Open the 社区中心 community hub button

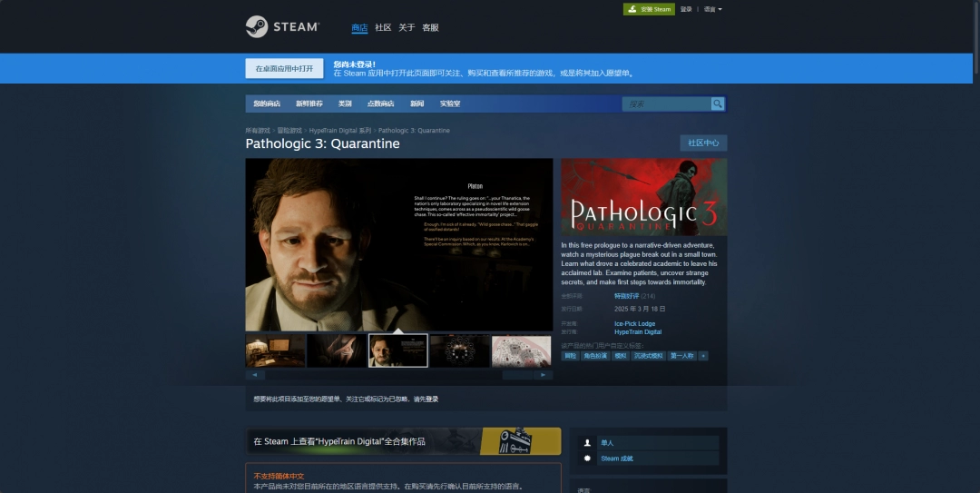(703, 143)
